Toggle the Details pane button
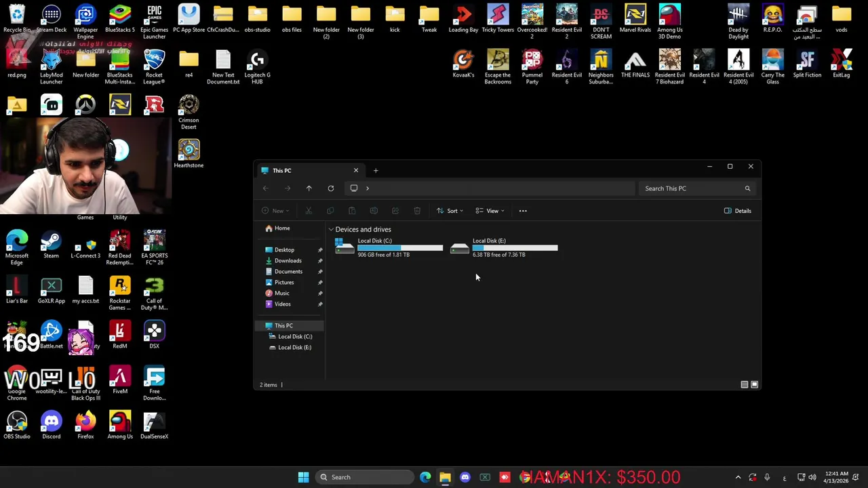This screenshot has width=868, height=488. click(x=738, y=211)
